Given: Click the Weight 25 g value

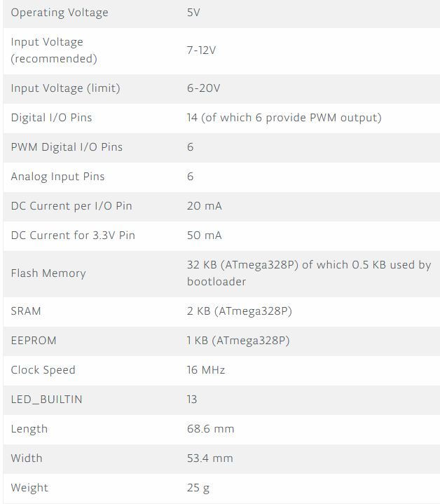Looking at the screenshot, I should [x=198, y=488].
